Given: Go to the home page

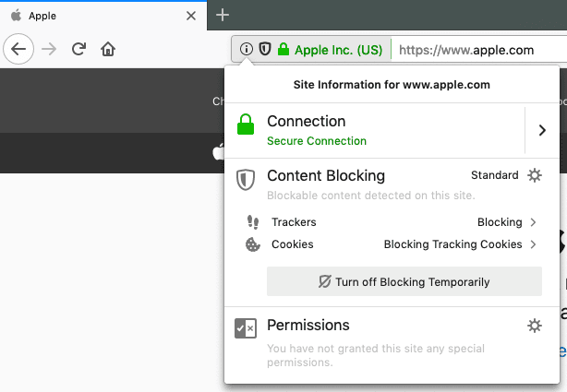Looking at the screenshot, I should click(108, 49).
